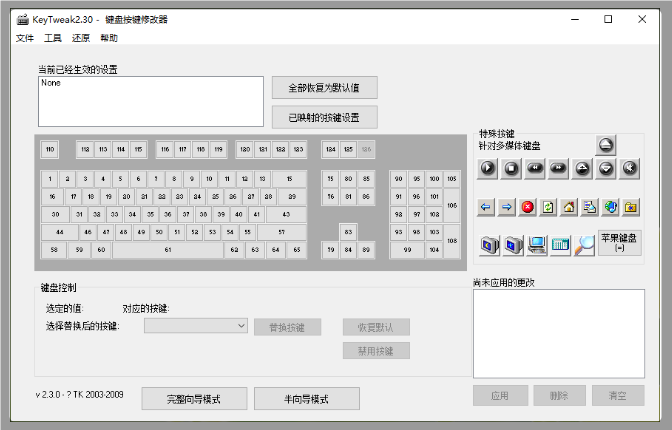Click the Favorites folder key icon
This screenshot has width=672, height=430.
631,207
